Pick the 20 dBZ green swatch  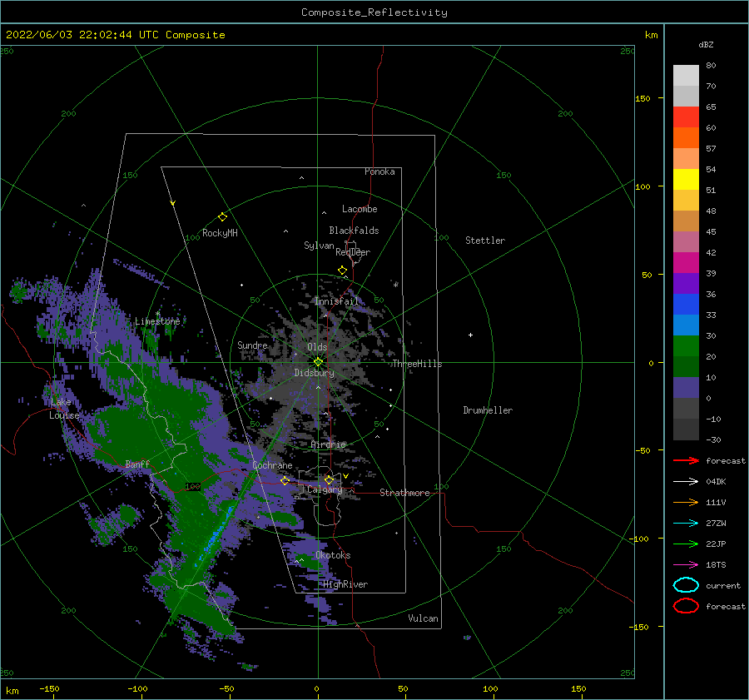[686, 366]
